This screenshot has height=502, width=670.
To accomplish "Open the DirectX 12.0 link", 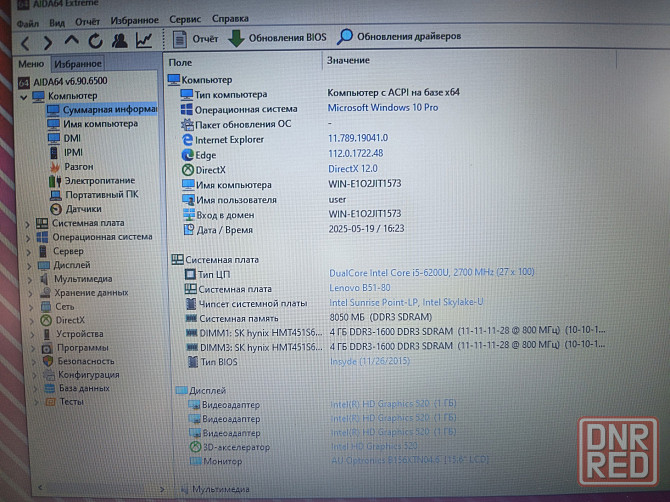I will click(x=353, y=169).
